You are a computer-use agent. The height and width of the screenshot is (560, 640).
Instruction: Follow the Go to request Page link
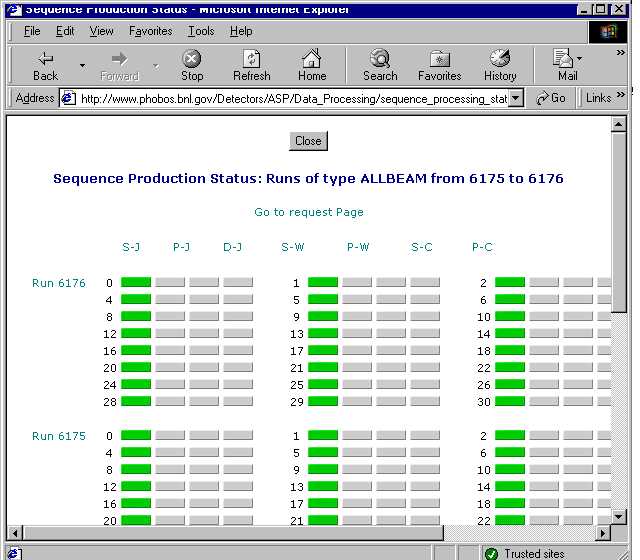pyautogui.click(x=309, y=212)
